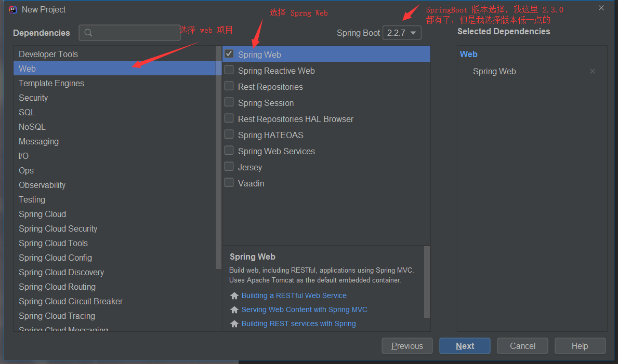This screenshot has height=364, width=618.
Task: Open Building REST services with Spring link
Action: tap(299, 324)
